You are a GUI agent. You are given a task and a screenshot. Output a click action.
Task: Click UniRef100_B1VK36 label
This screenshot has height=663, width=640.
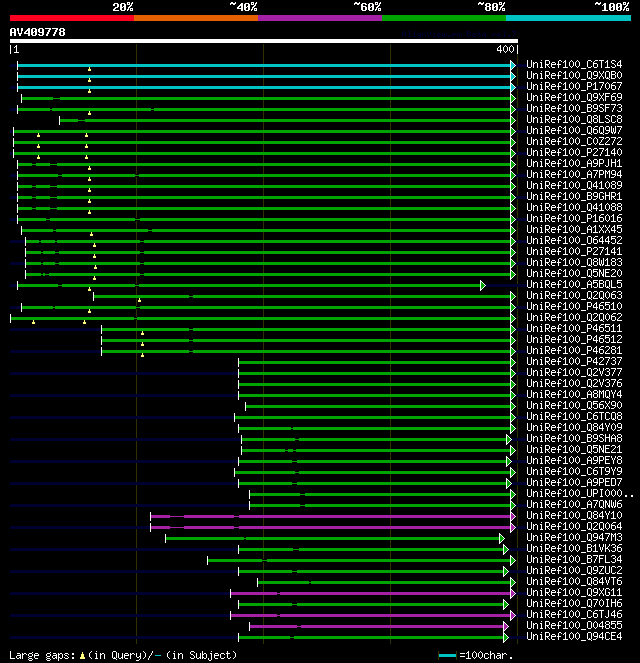[574, 548]
